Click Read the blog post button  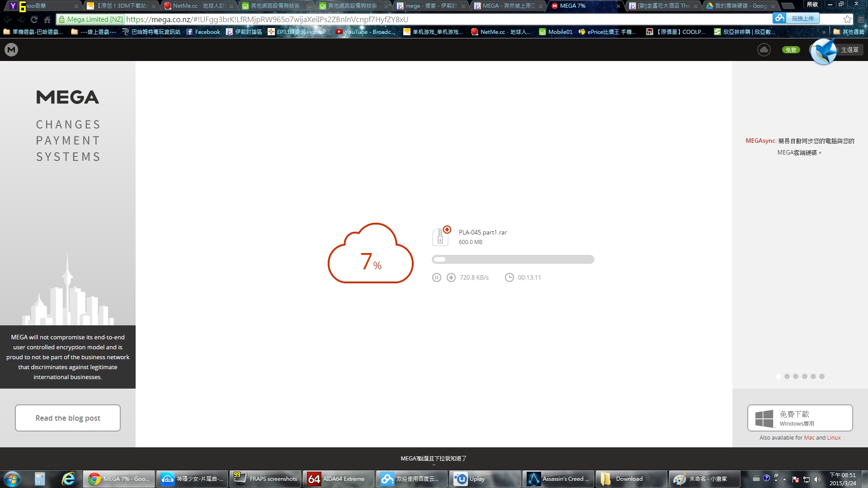point(68,418)
